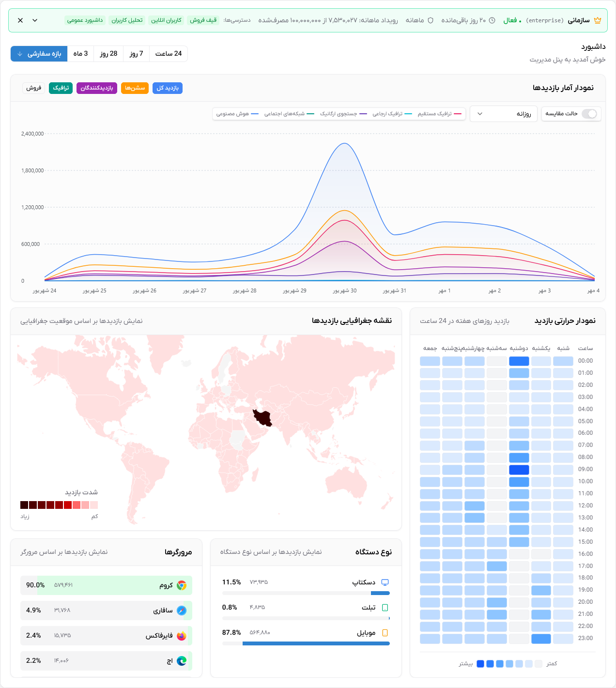Click the clock icon beside remaining days
Image resolution: width=616 pixels, height=688 pixels.
click(492, 20)
